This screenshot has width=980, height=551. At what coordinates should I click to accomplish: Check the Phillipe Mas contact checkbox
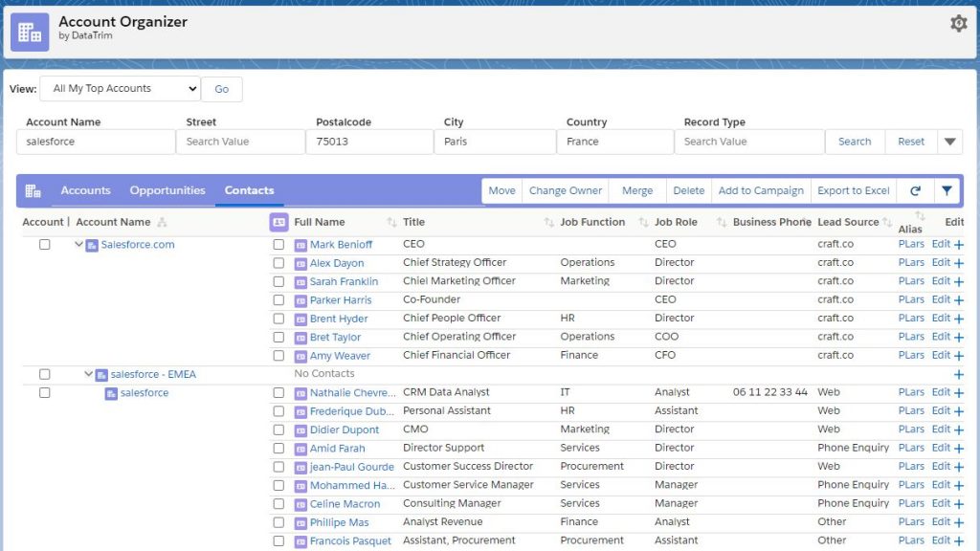point(278,522)
